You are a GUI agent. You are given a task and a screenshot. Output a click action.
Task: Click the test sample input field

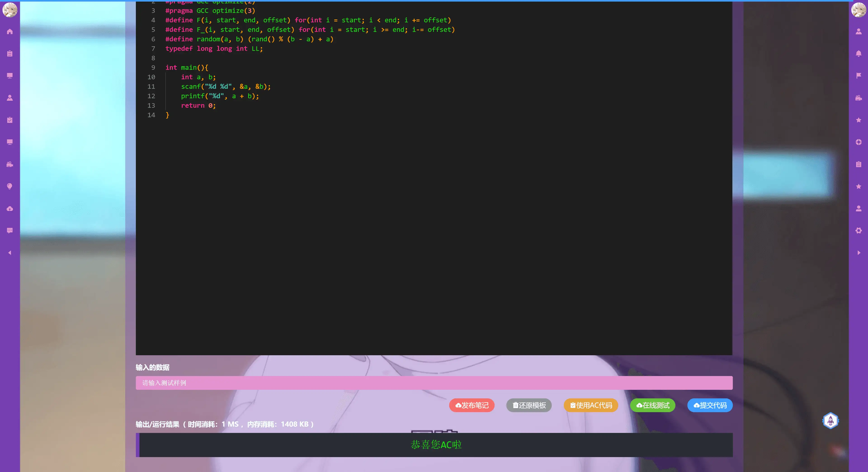click(434, 383)
